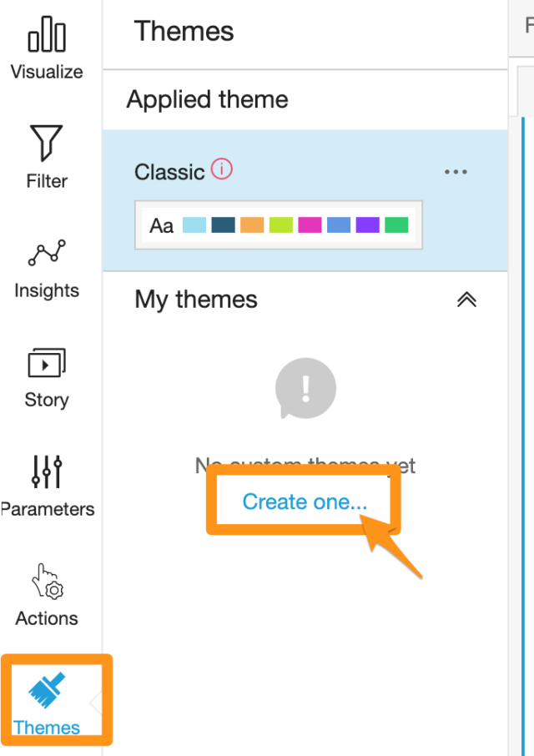Click the light blue color swatch
This screenshot has height=756, width=534.
pos(194,224)
